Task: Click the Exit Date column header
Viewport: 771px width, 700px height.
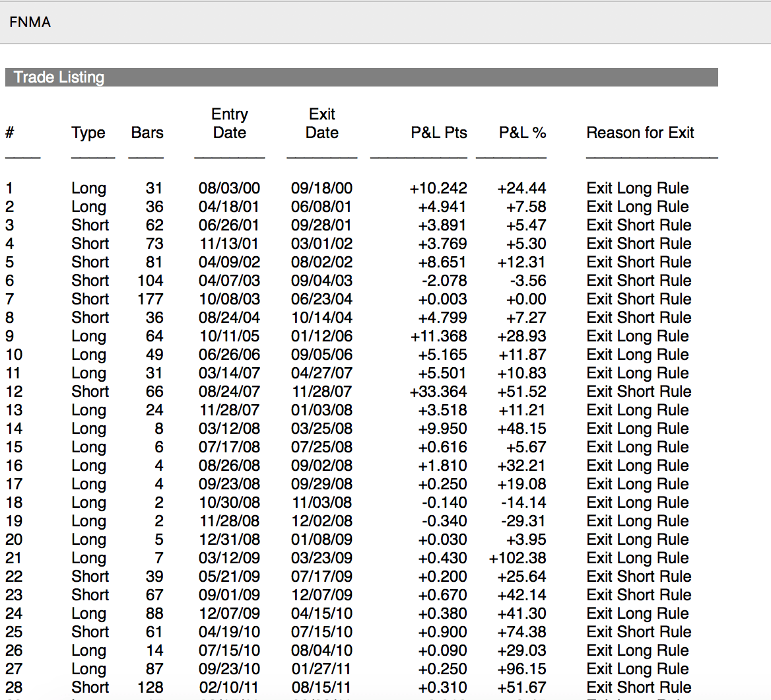Action: pos(322,123)
